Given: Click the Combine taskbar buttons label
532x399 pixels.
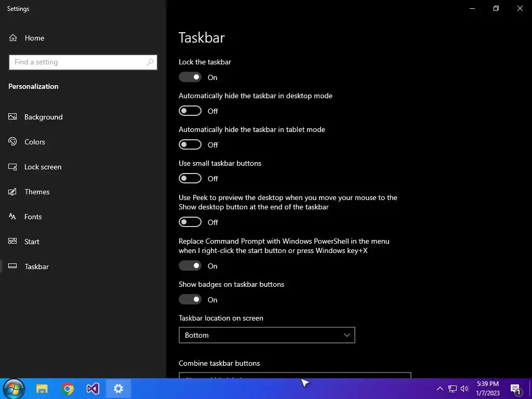Looking at the screenshot, I should 219,363.
